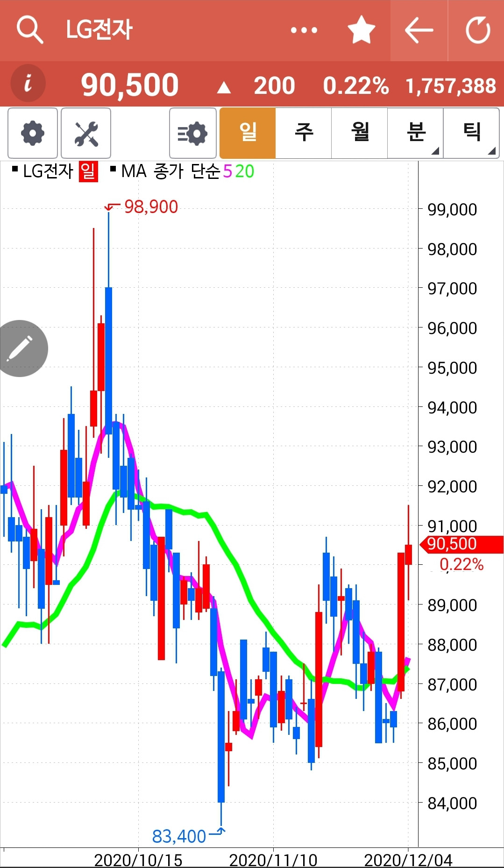Screen dimensions: 504x868
Task: Go back with the left arrow
Action: coord(419,30)
